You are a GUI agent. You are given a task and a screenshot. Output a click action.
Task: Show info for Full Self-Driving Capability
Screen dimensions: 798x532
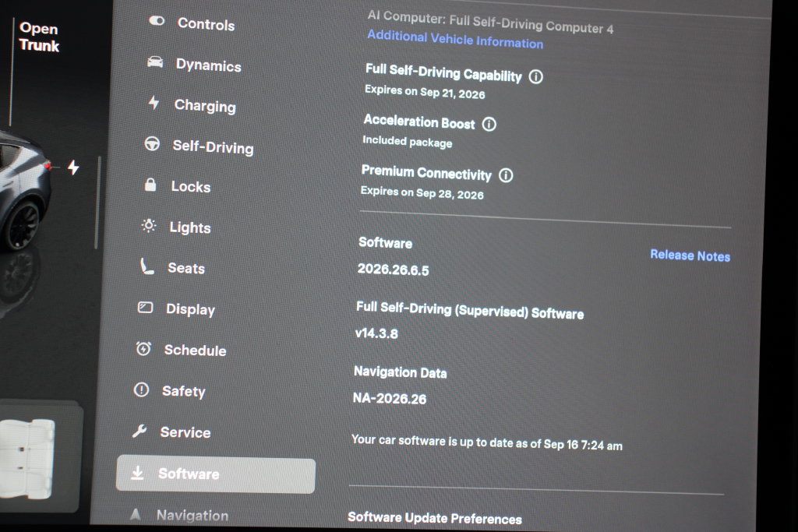[x=536, y=77]
